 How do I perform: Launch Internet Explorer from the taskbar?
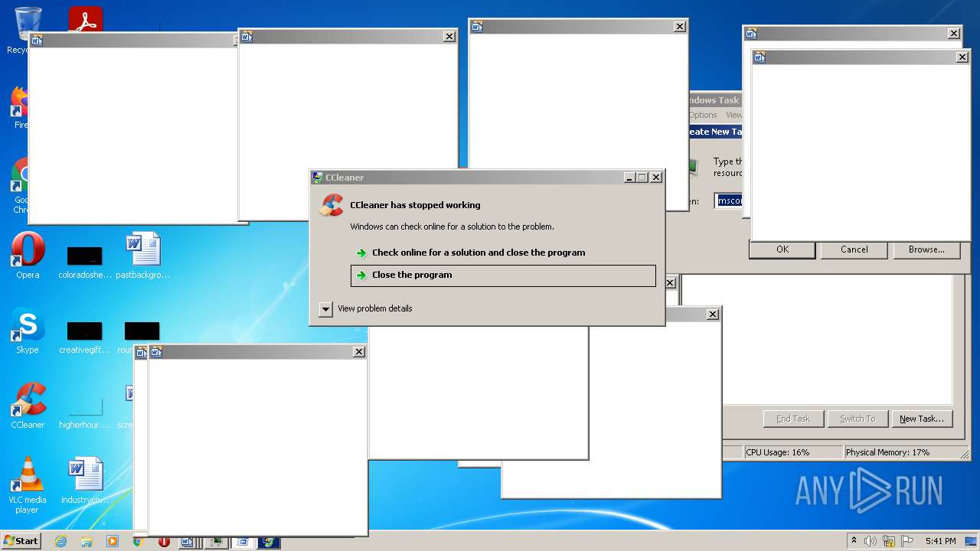click(61, 541)
